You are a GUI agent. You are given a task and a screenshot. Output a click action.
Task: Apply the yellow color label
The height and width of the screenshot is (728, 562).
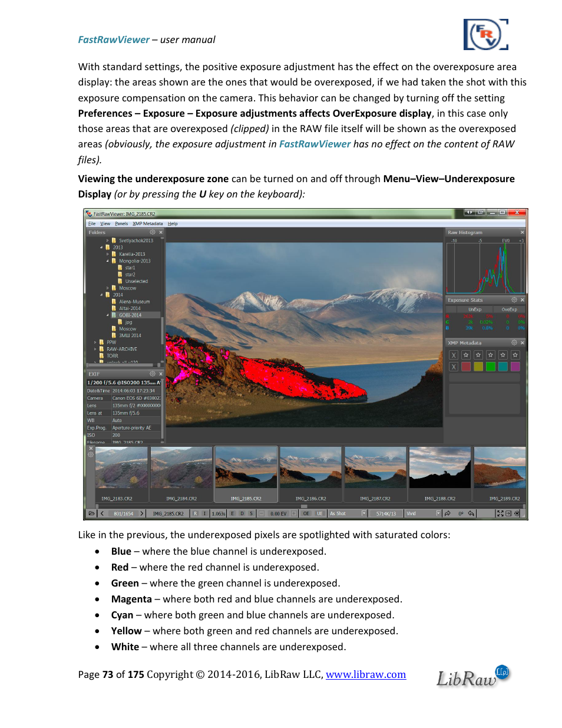click(478, 367)
